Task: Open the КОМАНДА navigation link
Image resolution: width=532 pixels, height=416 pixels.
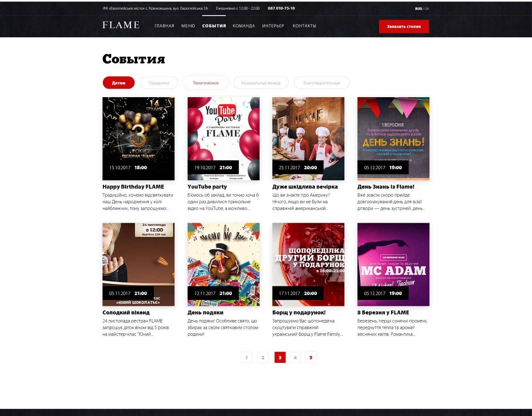Action: (x=243, y=26)
